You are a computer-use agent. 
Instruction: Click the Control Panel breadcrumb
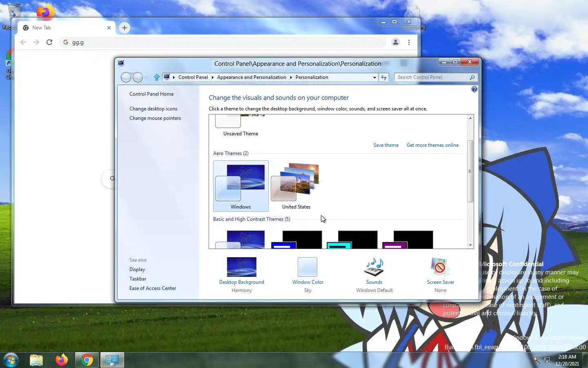coord(193,77)
